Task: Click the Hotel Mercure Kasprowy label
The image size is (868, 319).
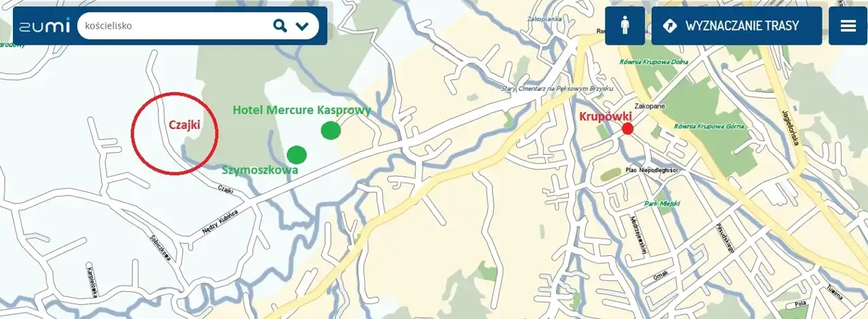Action: tap(302, 109)
